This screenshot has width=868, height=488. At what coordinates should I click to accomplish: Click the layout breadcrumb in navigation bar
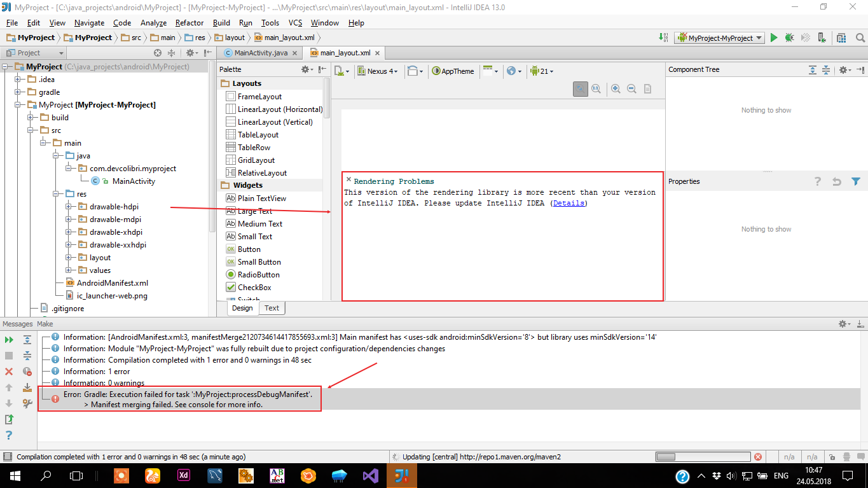pos(229,38)
